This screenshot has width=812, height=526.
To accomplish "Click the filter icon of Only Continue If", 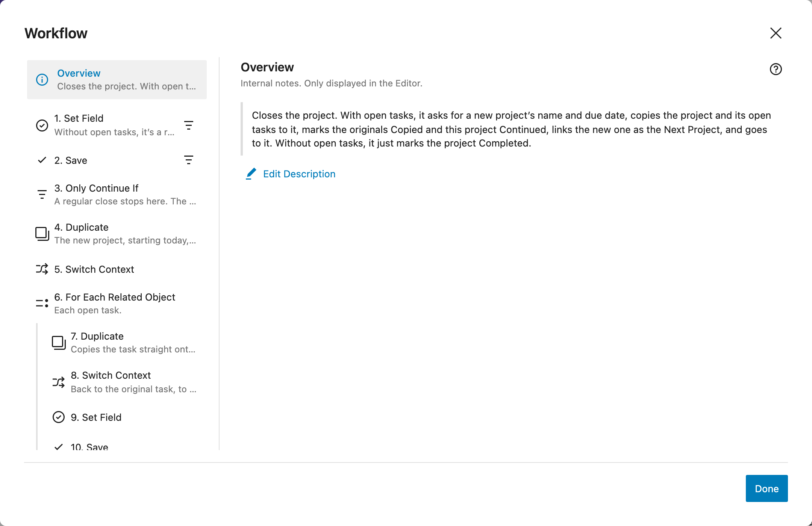I will 42,194.
